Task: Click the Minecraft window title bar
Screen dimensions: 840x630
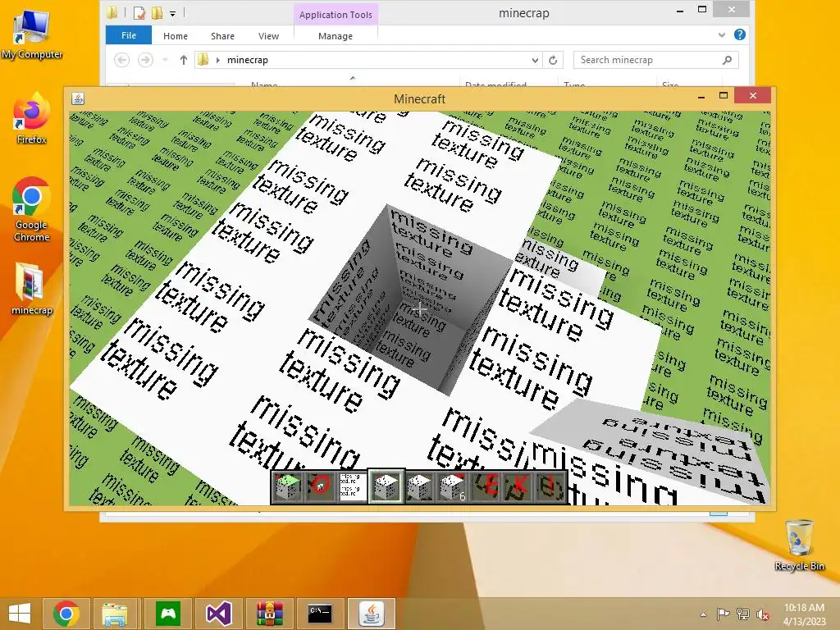Action: coord(419,99)
